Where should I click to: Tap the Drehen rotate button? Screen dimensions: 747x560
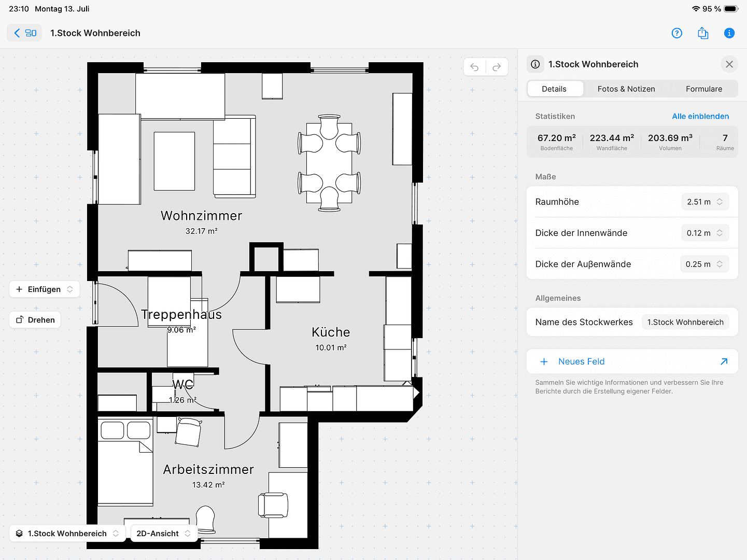coord(35,320)
